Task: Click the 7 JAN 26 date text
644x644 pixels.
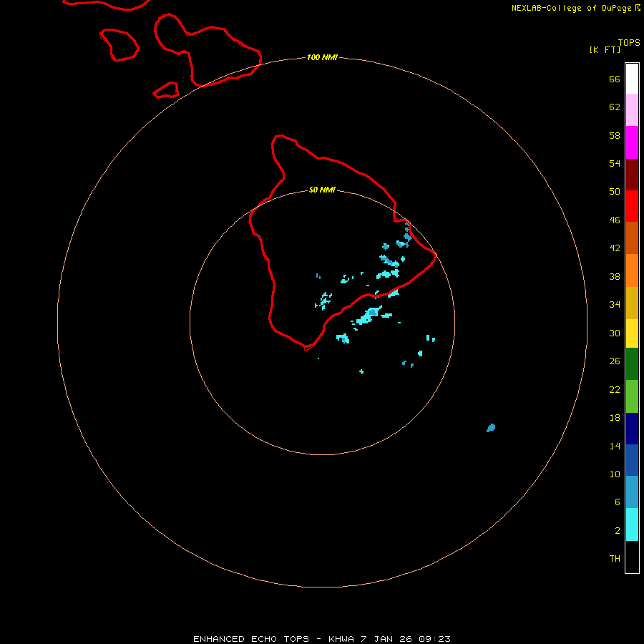Action: [x=386, y=639]
